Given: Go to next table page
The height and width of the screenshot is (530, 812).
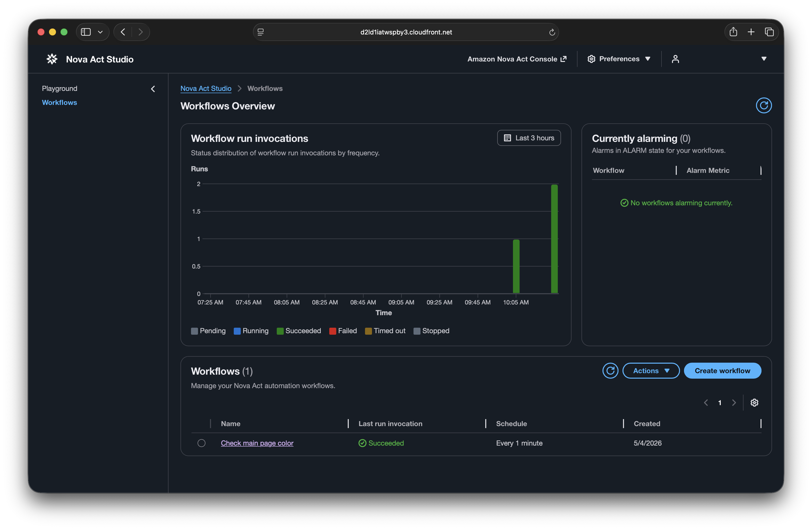Looking at the screenshot, I should (734, 403).
